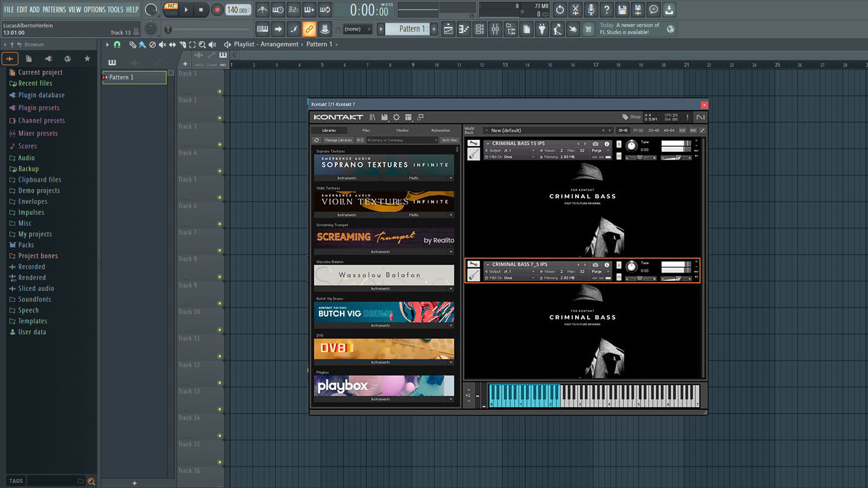The image size is (868, 488).
Task: Switch to Kontakt Automation tab
Action: [440, 130]
